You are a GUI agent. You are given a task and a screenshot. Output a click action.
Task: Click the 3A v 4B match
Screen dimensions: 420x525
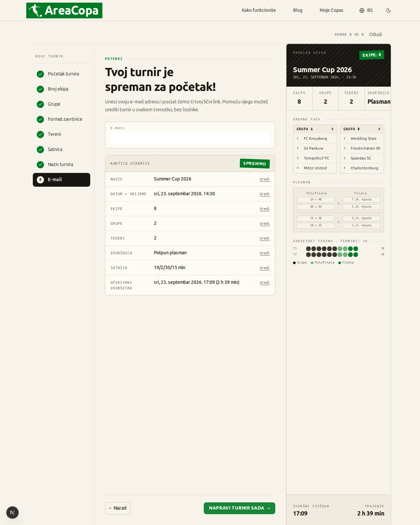coord(316,199)
